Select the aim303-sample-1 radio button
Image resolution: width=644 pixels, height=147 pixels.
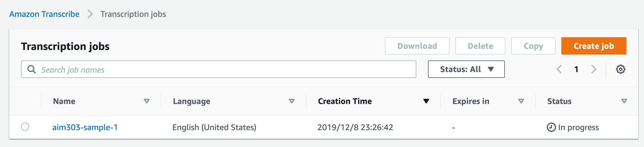25,127
